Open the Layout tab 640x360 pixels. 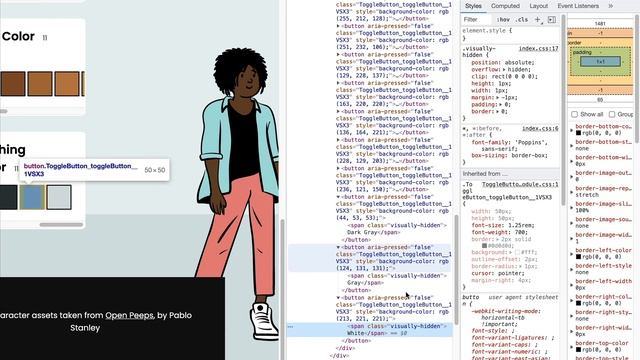(539, 6)
